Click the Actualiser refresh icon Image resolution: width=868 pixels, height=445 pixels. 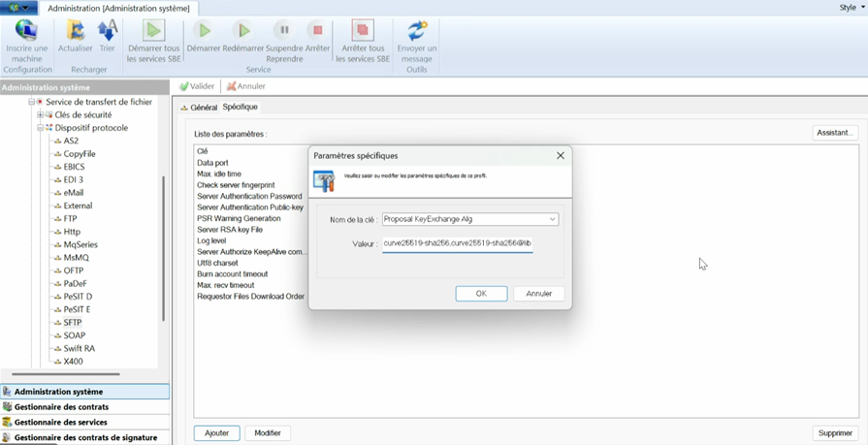tap(75, 31)
